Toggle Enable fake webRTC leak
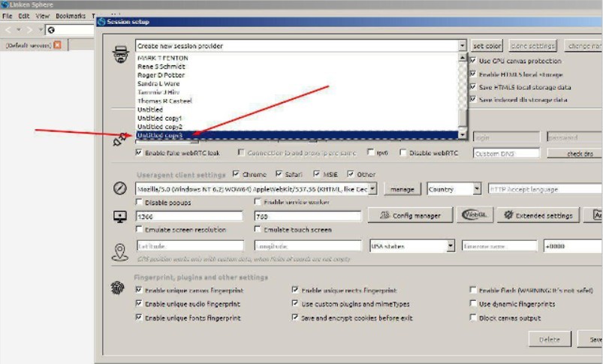Viewport: 603px width, 364px height. point(139,153)
